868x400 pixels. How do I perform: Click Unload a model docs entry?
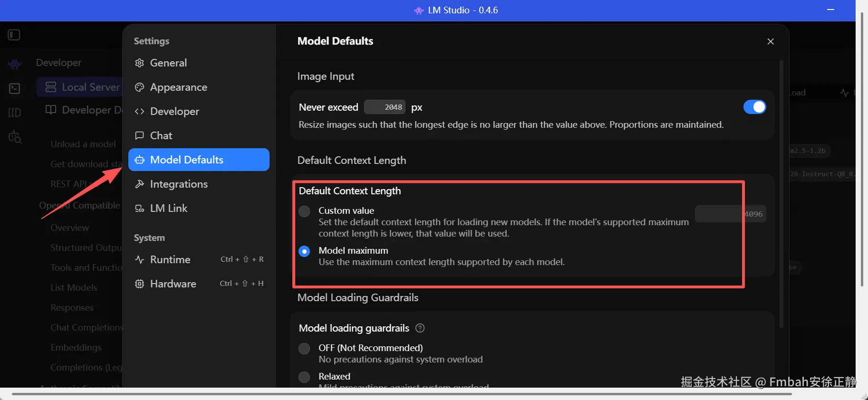[83, 144]
